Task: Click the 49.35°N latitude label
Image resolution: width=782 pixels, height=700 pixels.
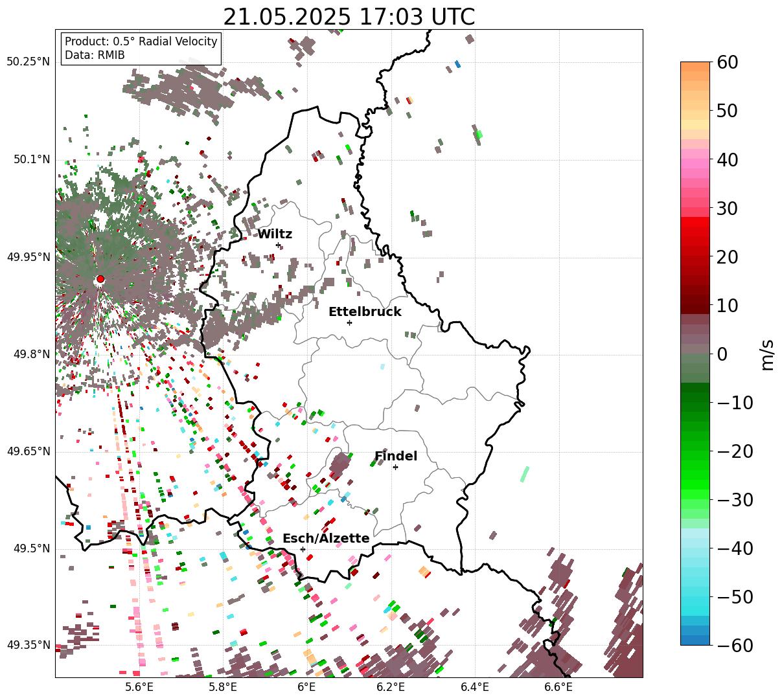Action: click(x=29, y=645)
